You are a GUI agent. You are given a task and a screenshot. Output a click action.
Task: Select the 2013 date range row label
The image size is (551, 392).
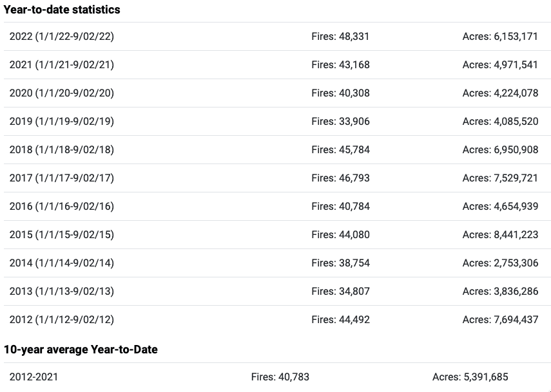click(x=61, y=292)
